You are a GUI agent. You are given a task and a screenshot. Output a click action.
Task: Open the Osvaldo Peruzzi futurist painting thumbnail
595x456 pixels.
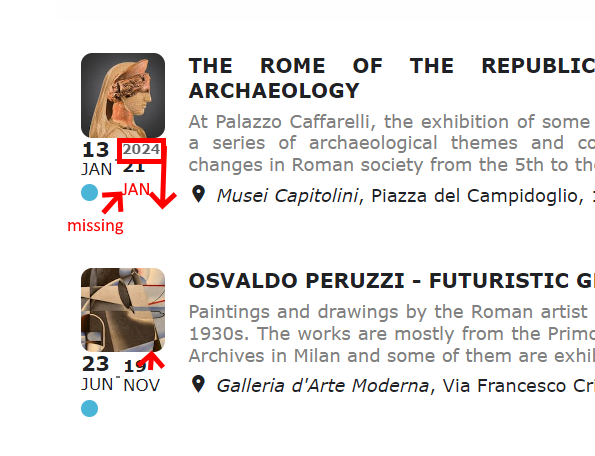tap(123, 310)
